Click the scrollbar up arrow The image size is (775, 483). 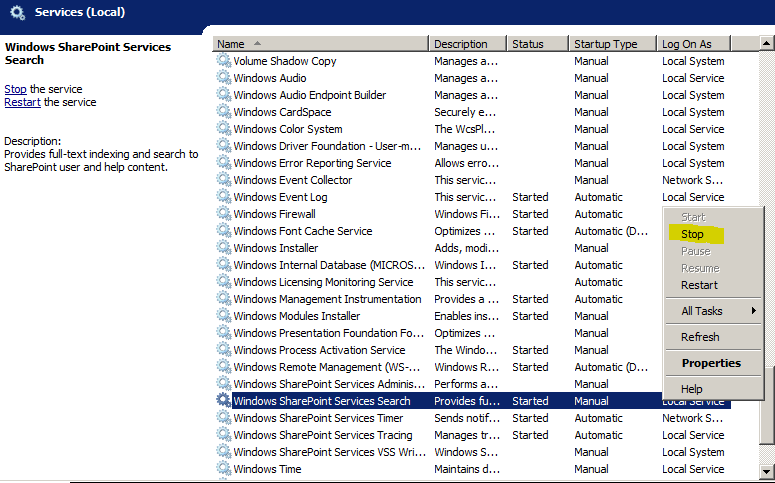767,44
